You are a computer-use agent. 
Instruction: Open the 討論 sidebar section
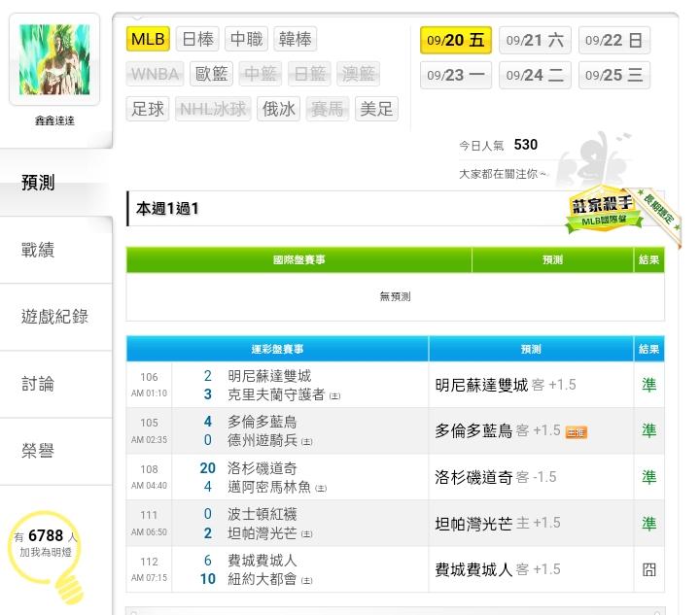pos(55,384)
